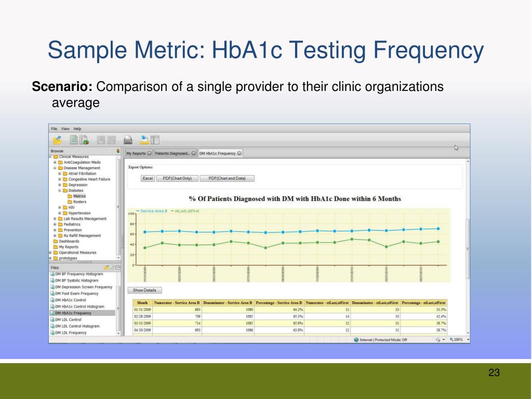Expand the HIV folder
Viewport: 532px width, 399px height.
[60, 207]
